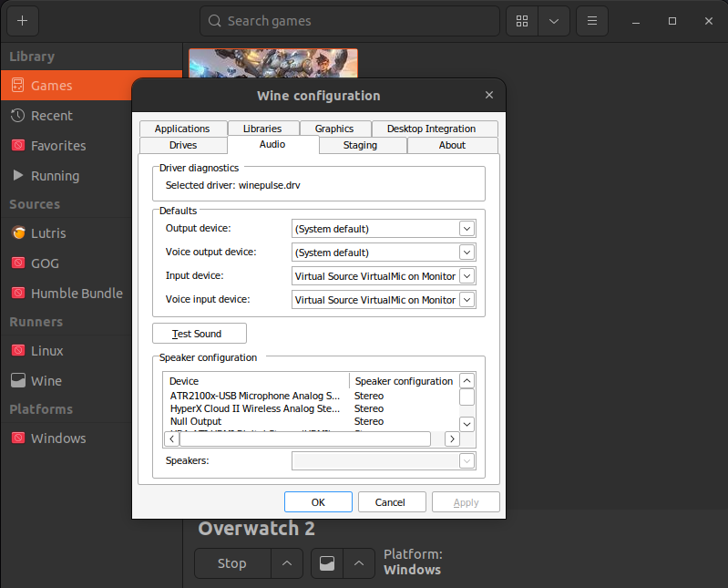Click the Overwatch 2 title text
This screenshot has width=728, height=588.
click(257, 529)
